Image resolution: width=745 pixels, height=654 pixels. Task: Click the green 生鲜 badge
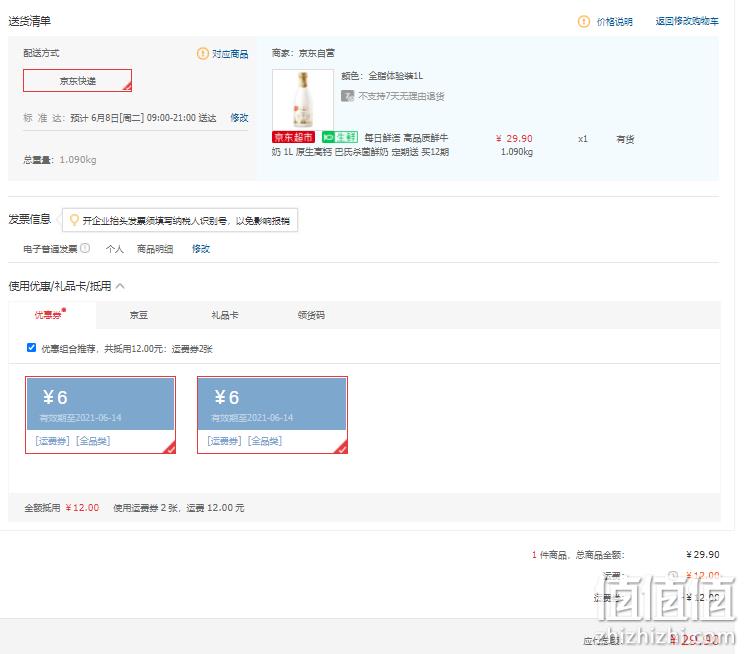pyautogui.click(x=340, y=137)
